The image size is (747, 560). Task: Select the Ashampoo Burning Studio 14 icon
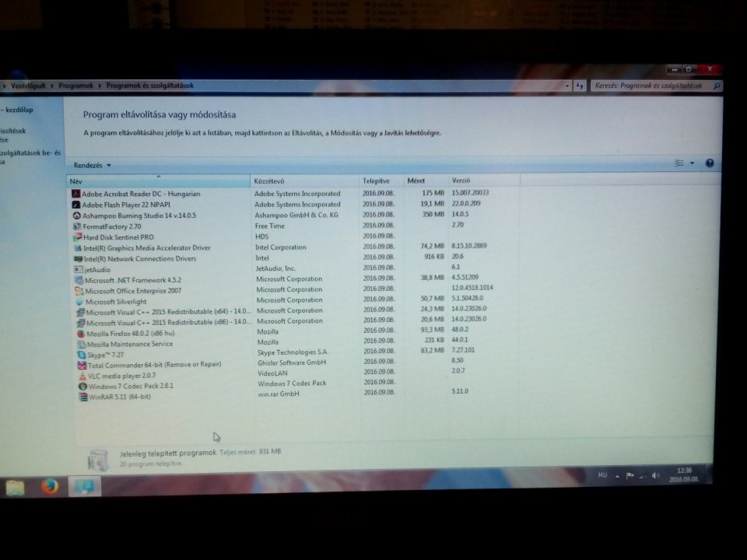(76, 215)
